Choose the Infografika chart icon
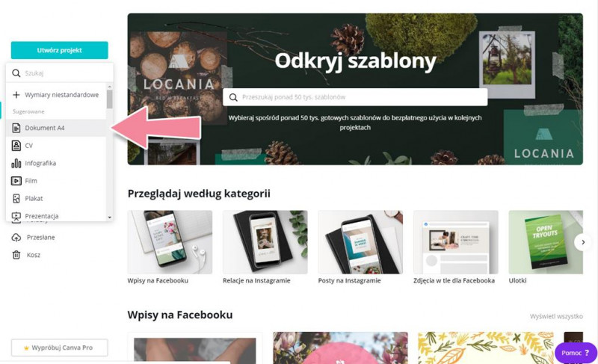598x364 pixels. 16,163
